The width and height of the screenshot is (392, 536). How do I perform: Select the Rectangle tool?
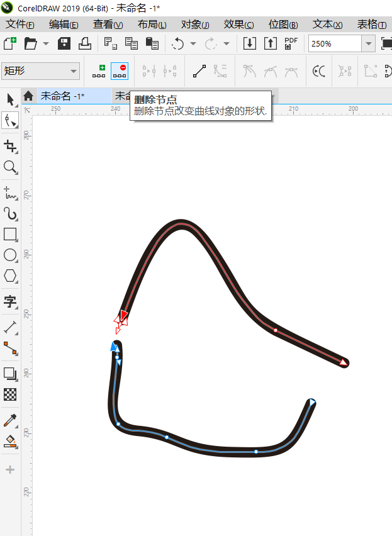coord(10,235)
